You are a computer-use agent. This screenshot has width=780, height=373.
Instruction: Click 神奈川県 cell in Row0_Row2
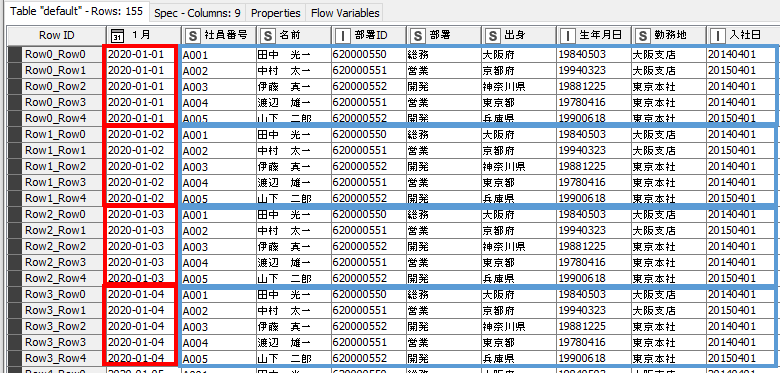[x=519, y=87]
